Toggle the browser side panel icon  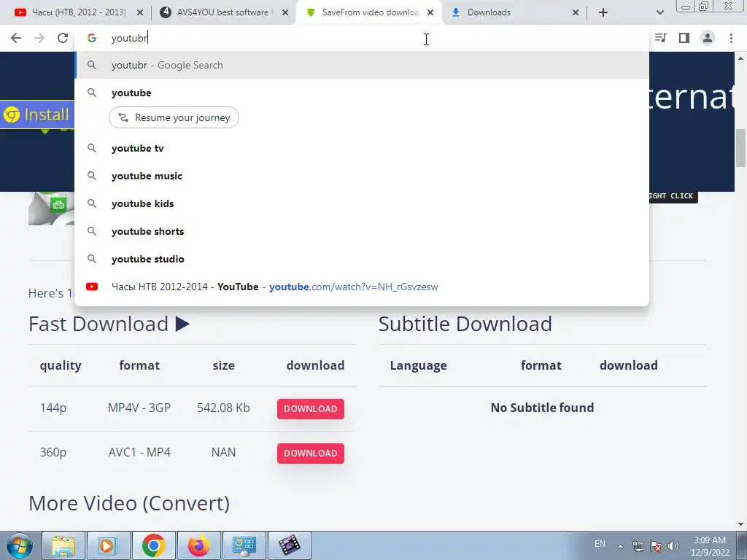684,38
